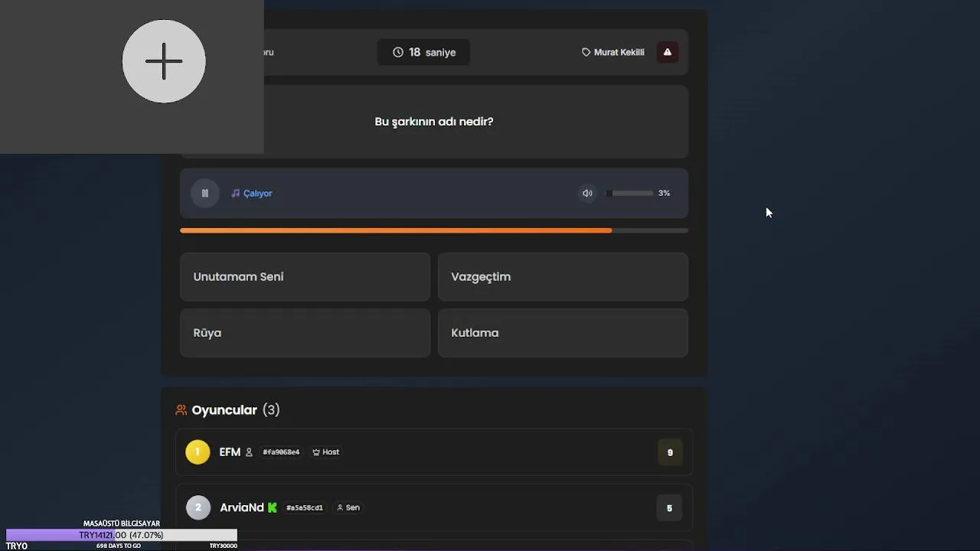980x551 pixels.
Task: Click the purple TRY14121.00 donation goal bar
Action: 122,535
